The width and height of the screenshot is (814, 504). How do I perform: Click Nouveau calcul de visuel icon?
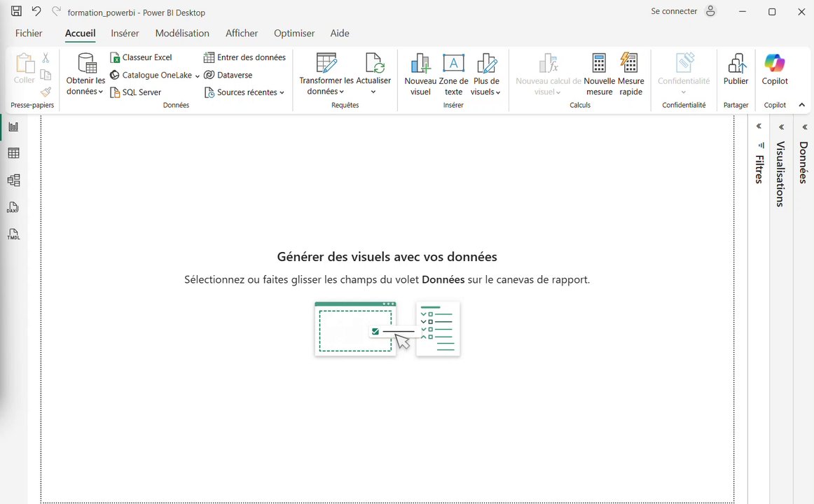[549, 63]
